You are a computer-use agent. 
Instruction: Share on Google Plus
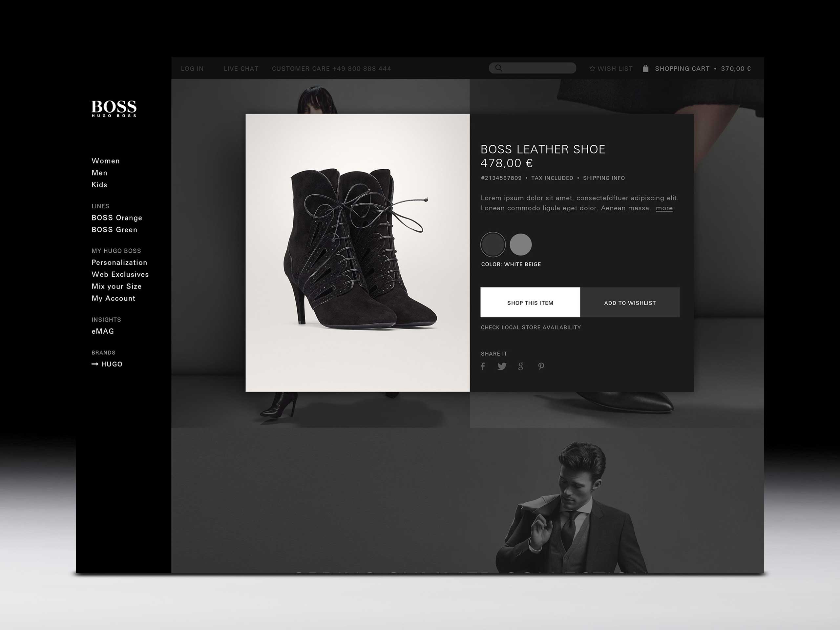coord(521,366)
